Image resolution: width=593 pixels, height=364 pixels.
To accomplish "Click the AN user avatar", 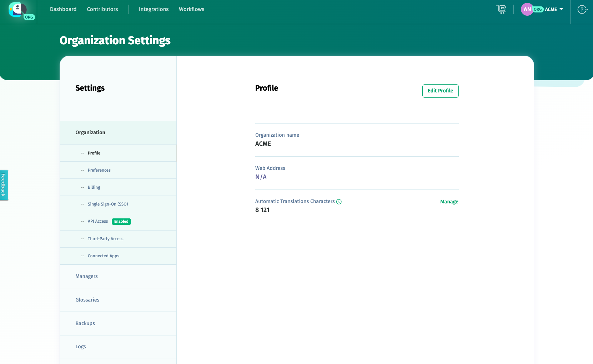I will (527, 9).
